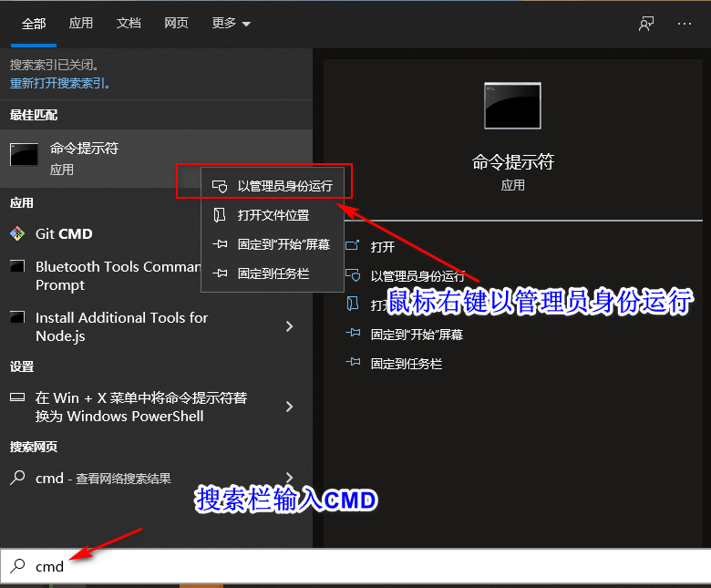Click pin icon beside 固定到任务栏 in context menu
Viewport: 711px width, 588px height.
click(x=220, y=273)
